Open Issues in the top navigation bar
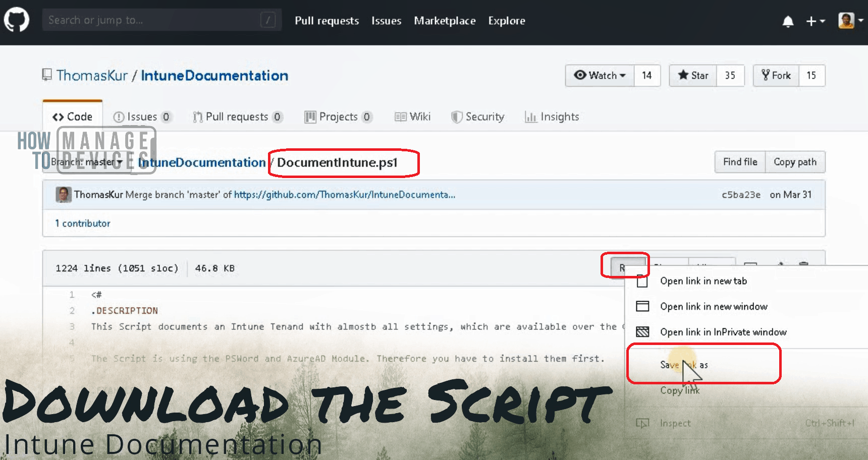 pos(387,21)
